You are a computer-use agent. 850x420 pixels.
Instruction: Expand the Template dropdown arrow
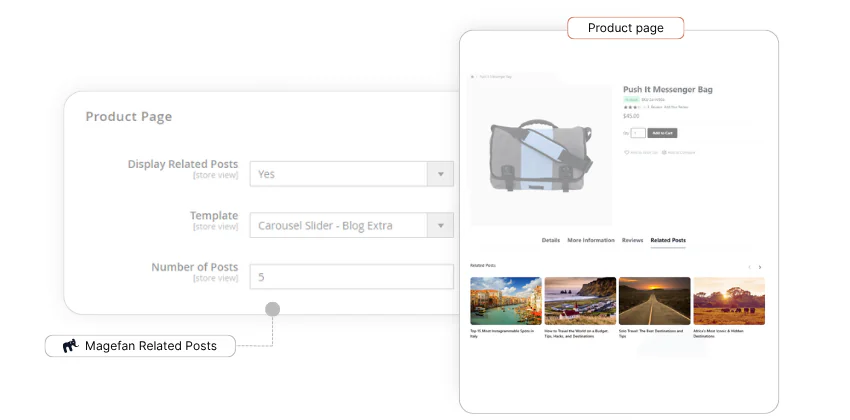pyautogui.click(x=440, y=226)
